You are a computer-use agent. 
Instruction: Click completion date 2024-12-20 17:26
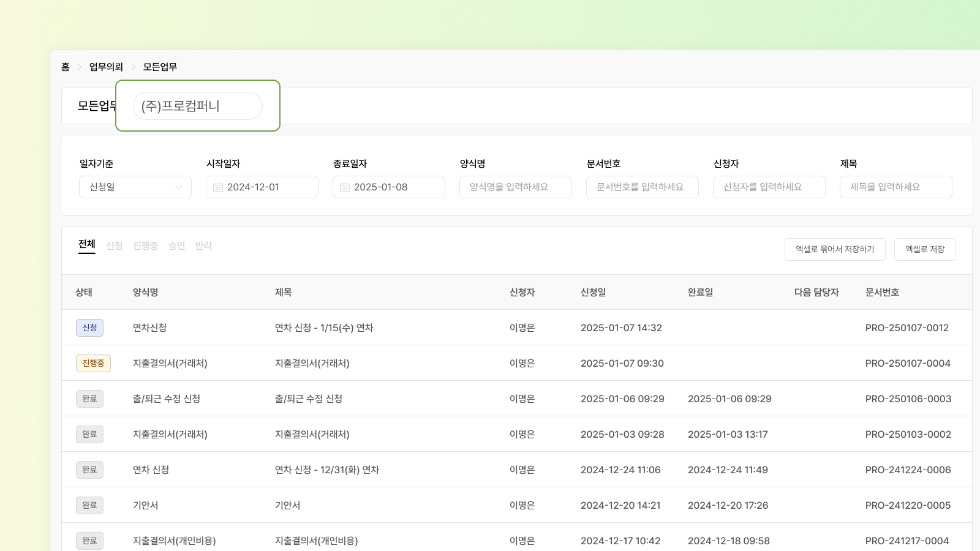point(728,505)
